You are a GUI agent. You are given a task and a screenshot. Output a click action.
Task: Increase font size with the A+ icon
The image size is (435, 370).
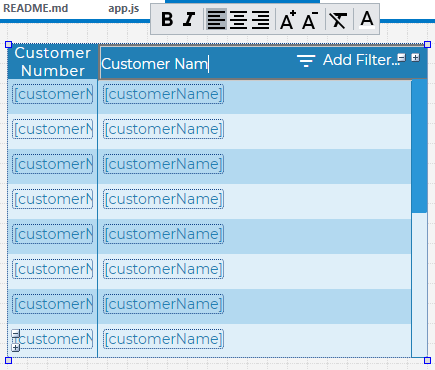[288, 20]
